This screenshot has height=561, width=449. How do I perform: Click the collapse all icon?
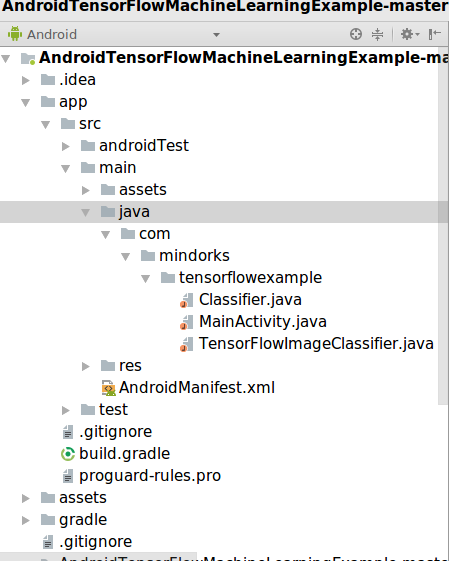point(377,34)
